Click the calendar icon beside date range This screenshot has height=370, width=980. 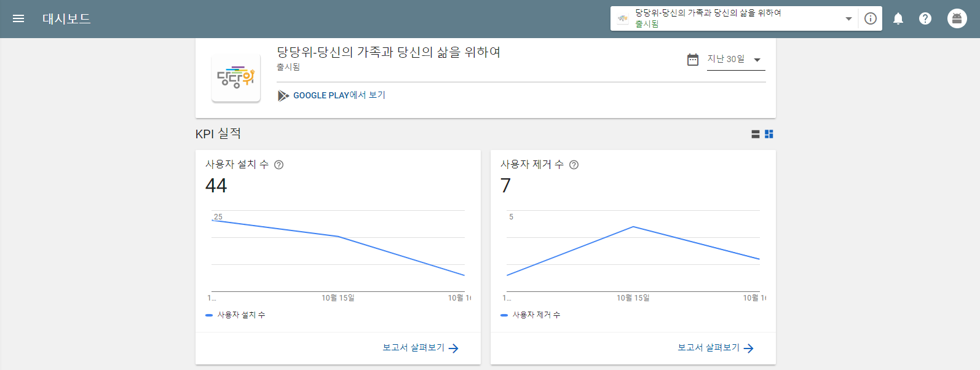693,60
